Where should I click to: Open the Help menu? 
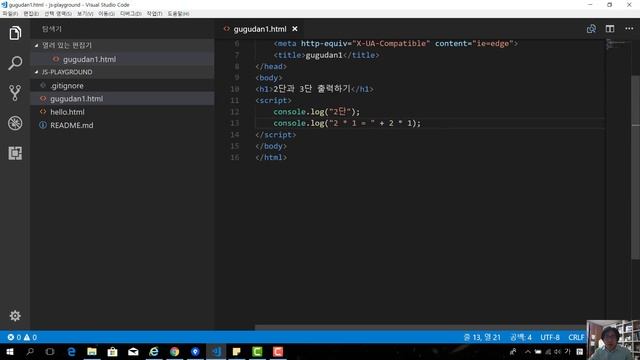click(178, 13)
